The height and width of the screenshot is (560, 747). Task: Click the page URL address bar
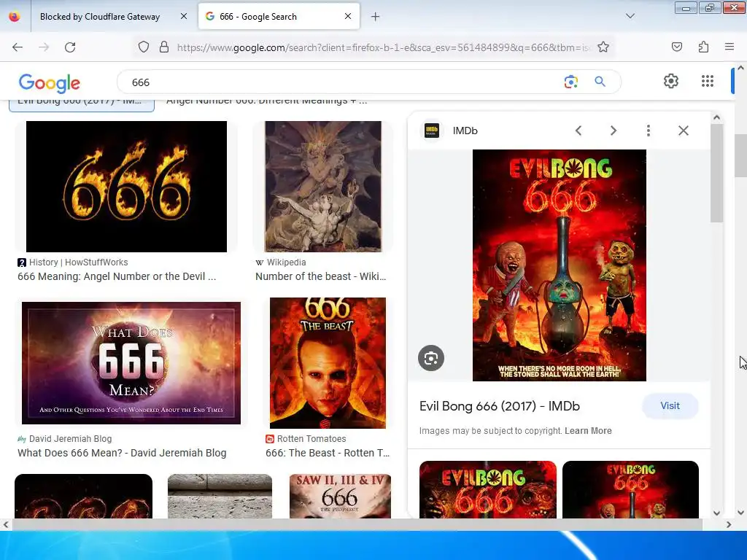384,47
